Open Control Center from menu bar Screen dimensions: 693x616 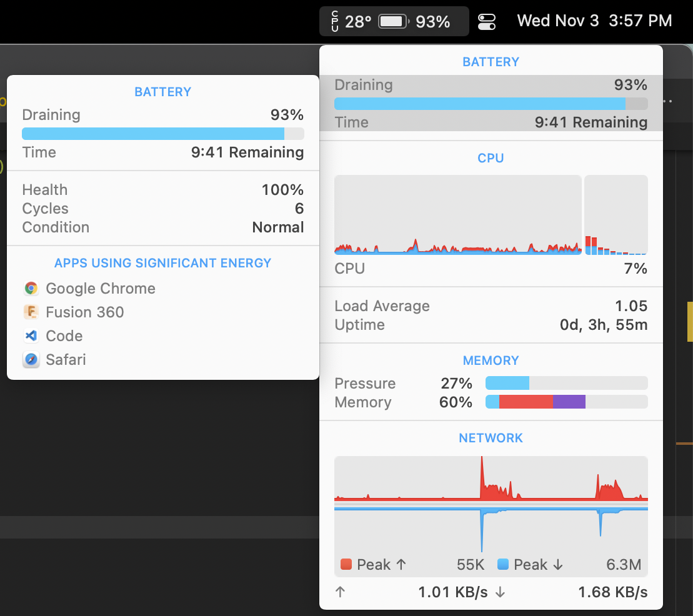pyautogui.click(x=486, y=22)
